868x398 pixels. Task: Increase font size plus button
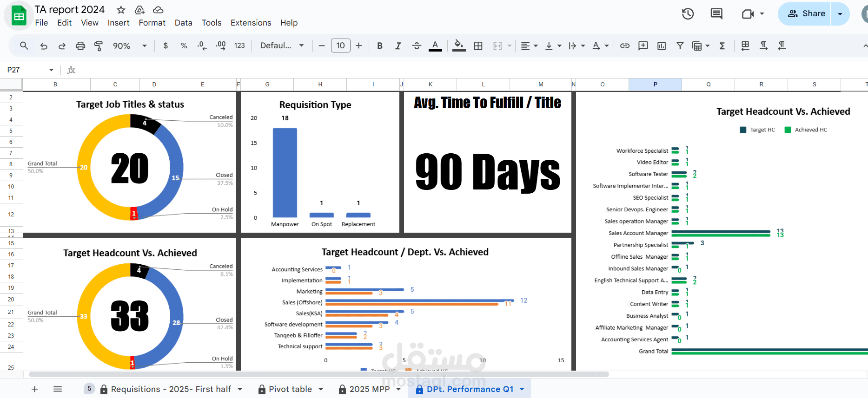point(359,46)
